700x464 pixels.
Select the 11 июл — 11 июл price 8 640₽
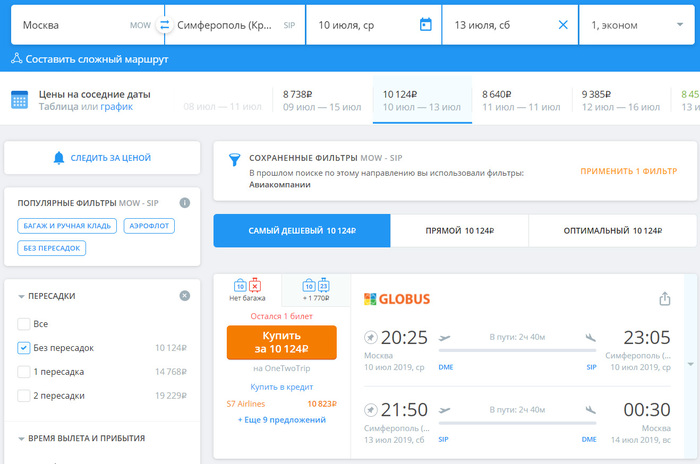tap(520, 99)
